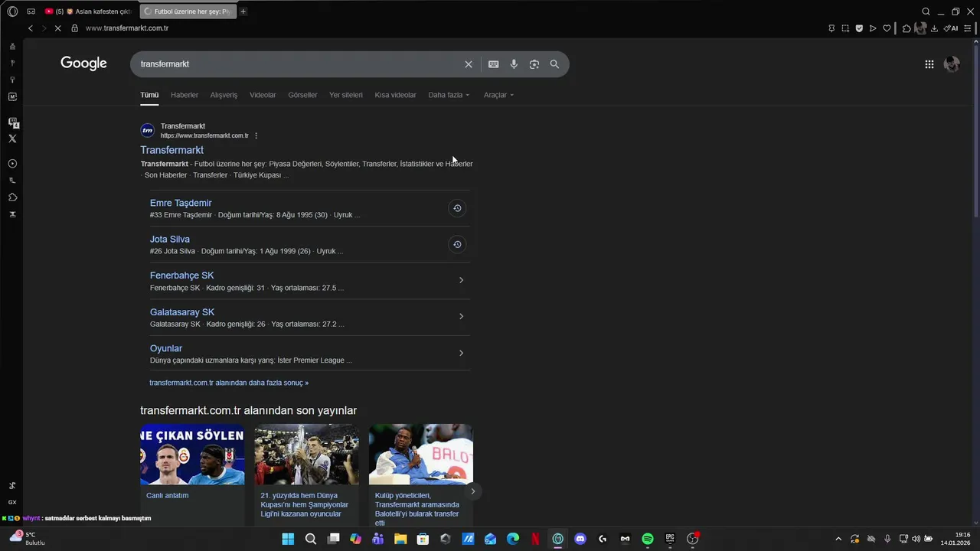Expand Fenerbahçe SK result chevron
Screen dimensions: 980x551
(461, 280)
